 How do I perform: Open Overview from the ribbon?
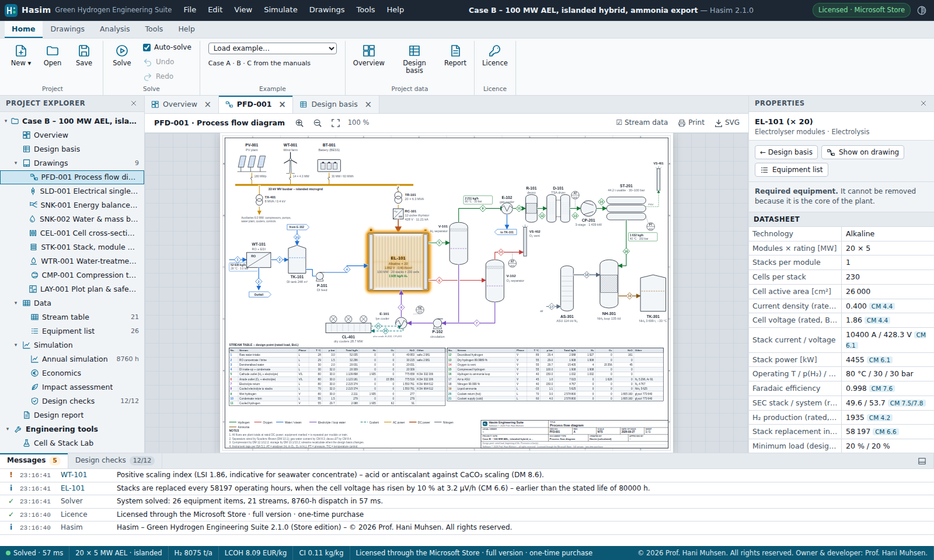click(x=369, y=55)
